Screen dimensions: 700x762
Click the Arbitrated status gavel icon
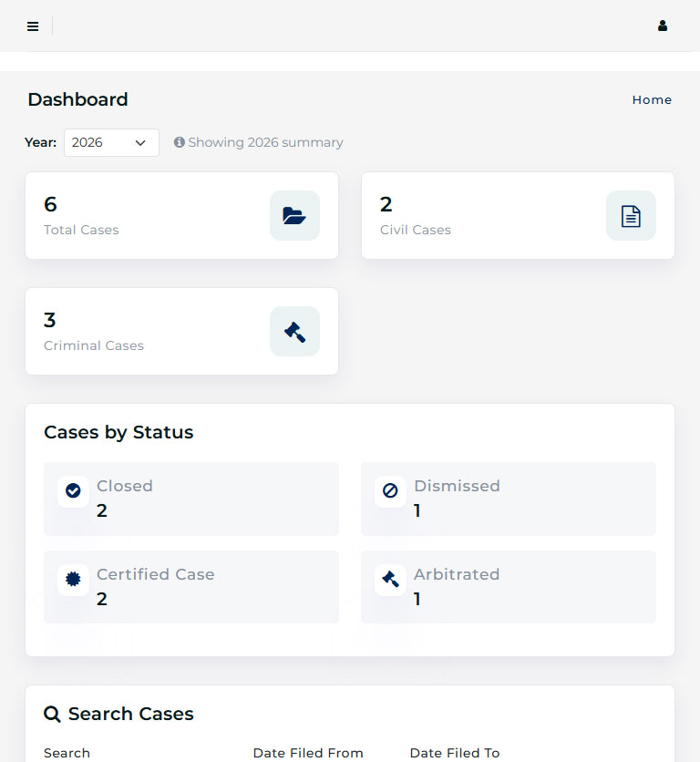[390, 579]
